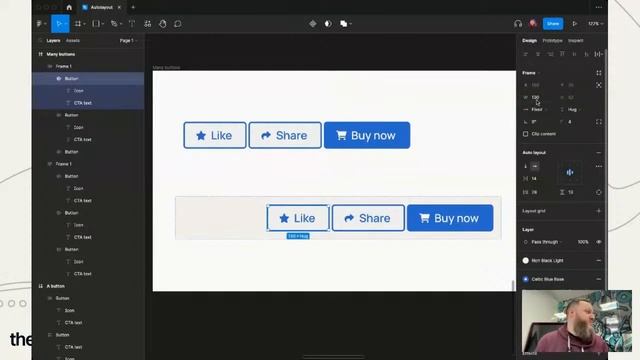Detach the Celtic Blue Base style
Image resolution: width=640 pixels, height=360 pixels.
[x=599, y=279]
